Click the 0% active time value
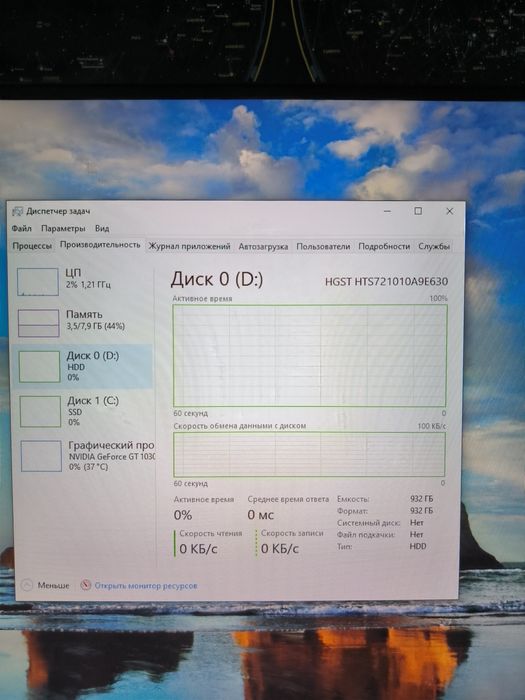The height and width of the screenshot is (700, 525). tap(183, 515)
